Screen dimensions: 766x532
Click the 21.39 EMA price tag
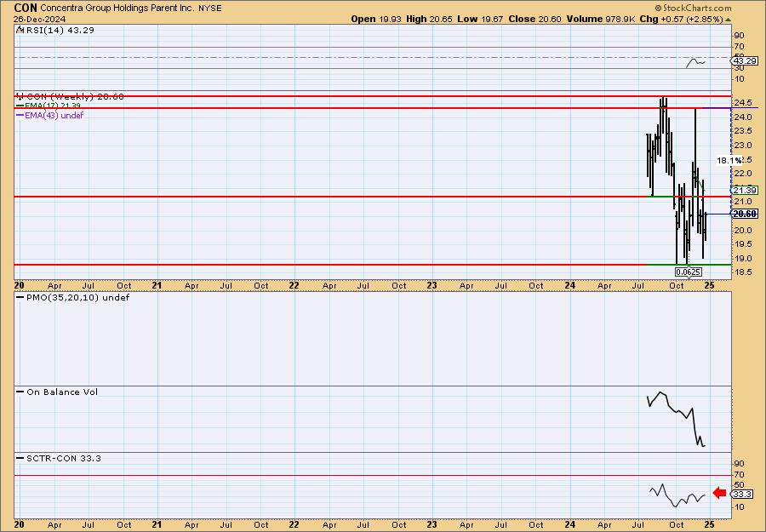click(745, 190)
